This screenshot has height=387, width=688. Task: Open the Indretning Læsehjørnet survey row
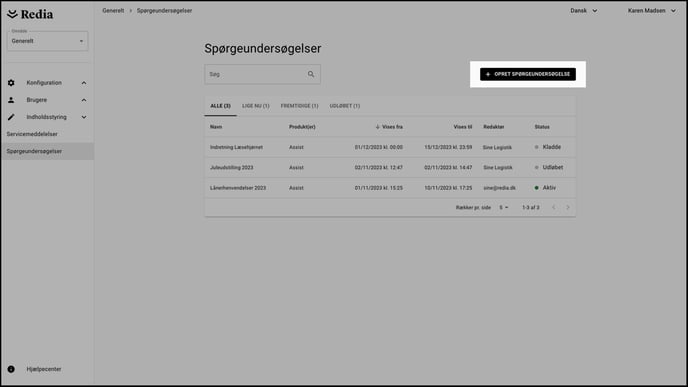click(x=390, y=147)
